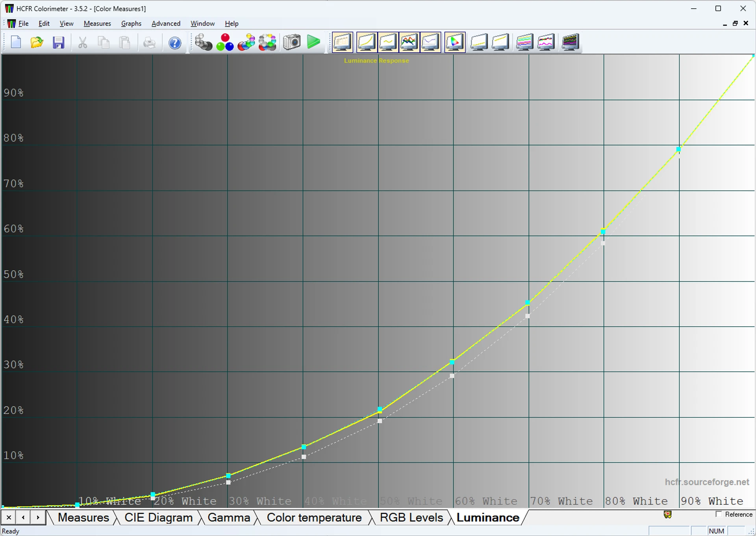This screenshot has width=756, height=536.
Task: Toggle the RGB Levels graph view icon
Action: tap(409, 42)
